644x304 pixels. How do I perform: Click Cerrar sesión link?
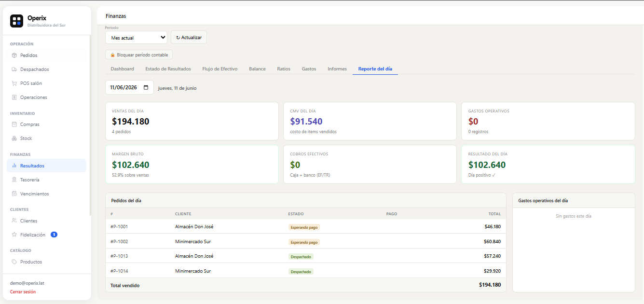pyautogui.click(x=23, y=292)
